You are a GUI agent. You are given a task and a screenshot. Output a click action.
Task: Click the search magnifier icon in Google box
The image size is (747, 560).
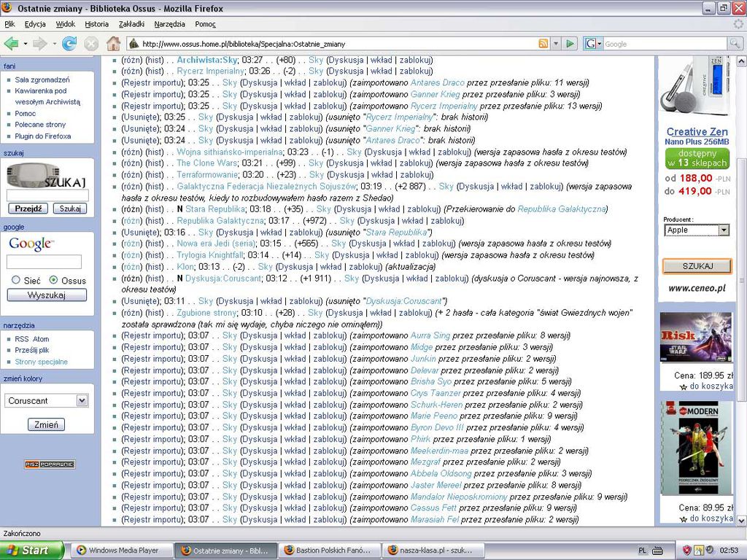point(735,44)
